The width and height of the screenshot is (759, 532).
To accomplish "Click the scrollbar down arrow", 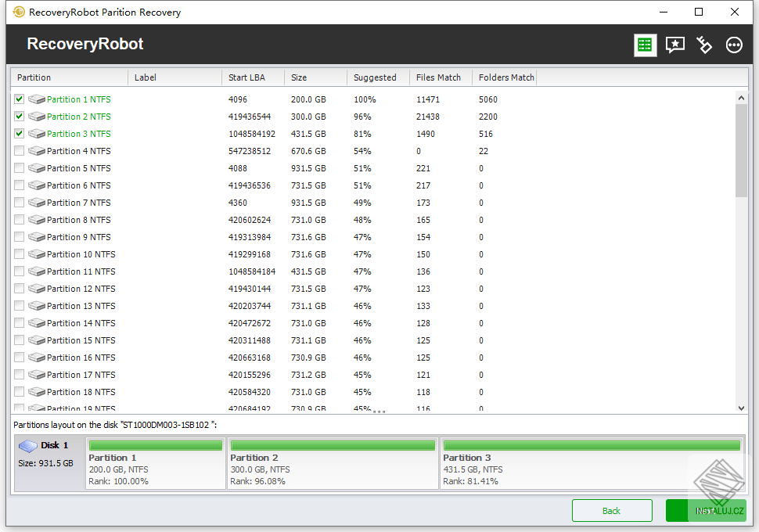I will coord(741,408).
